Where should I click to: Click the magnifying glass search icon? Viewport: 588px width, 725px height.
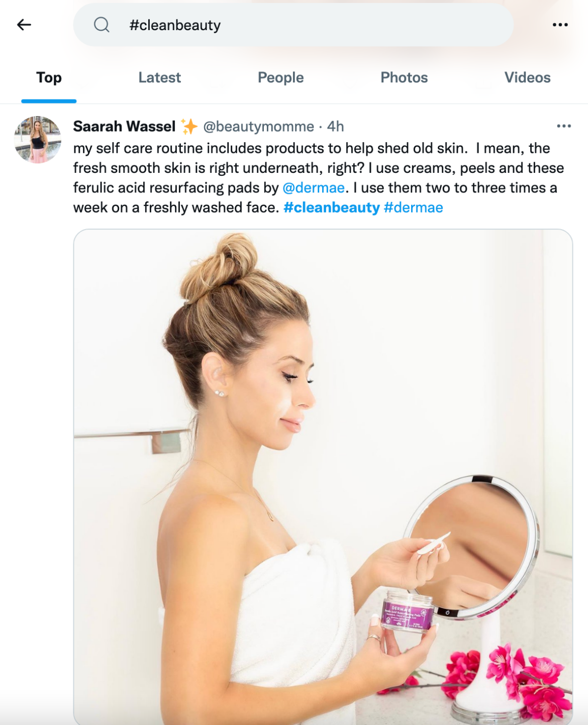pos(102,24)
